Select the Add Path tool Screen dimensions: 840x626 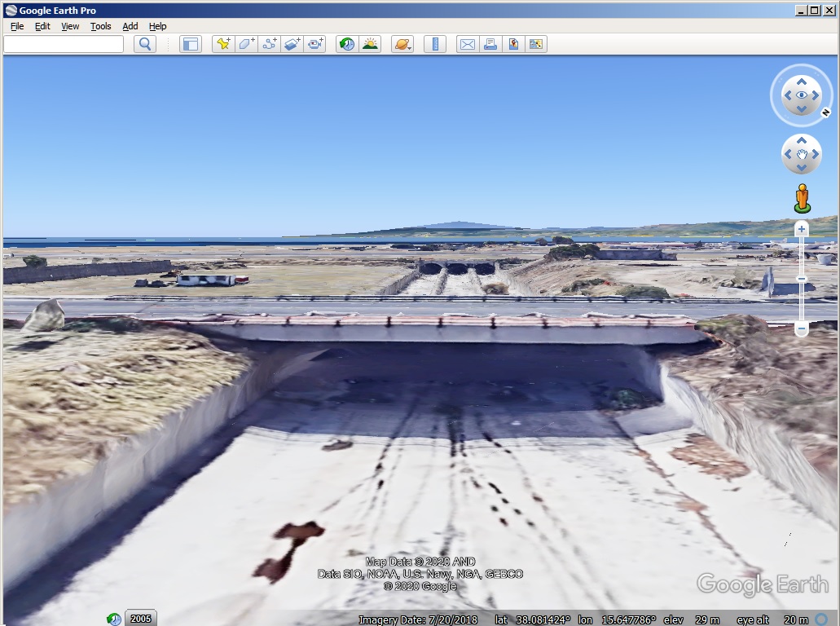(x=270, y=44)
